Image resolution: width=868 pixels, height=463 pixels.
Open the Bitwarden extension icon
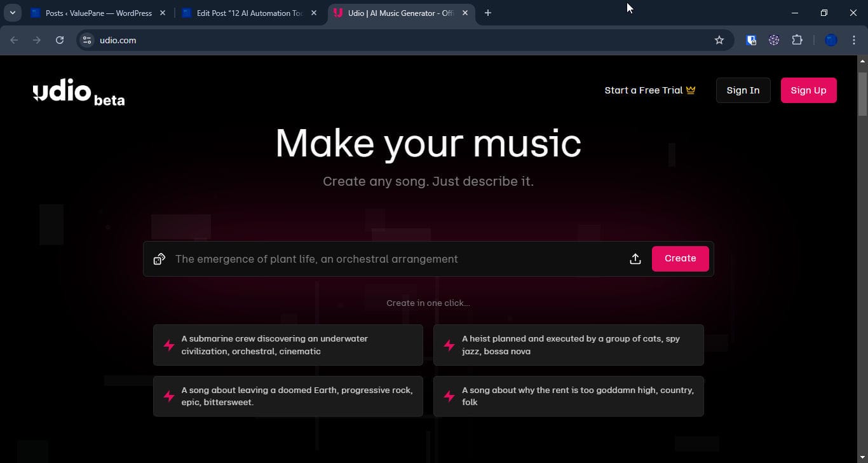pos(751,40)
